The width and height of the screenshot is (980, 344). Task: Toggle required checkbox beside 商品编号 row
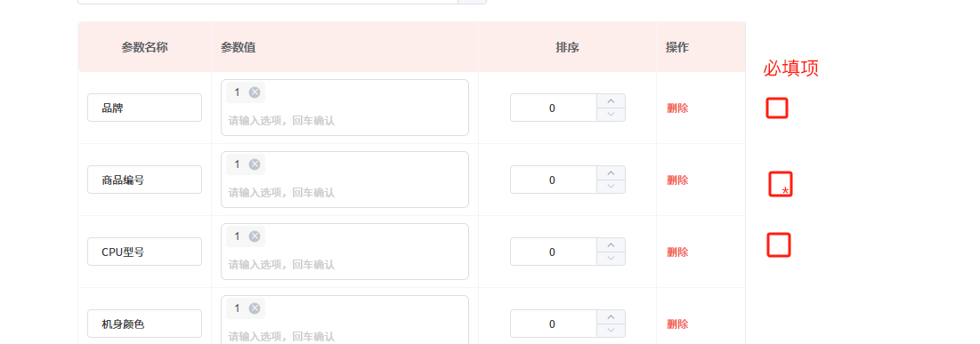pyautogui.click(x=781, y=184)
